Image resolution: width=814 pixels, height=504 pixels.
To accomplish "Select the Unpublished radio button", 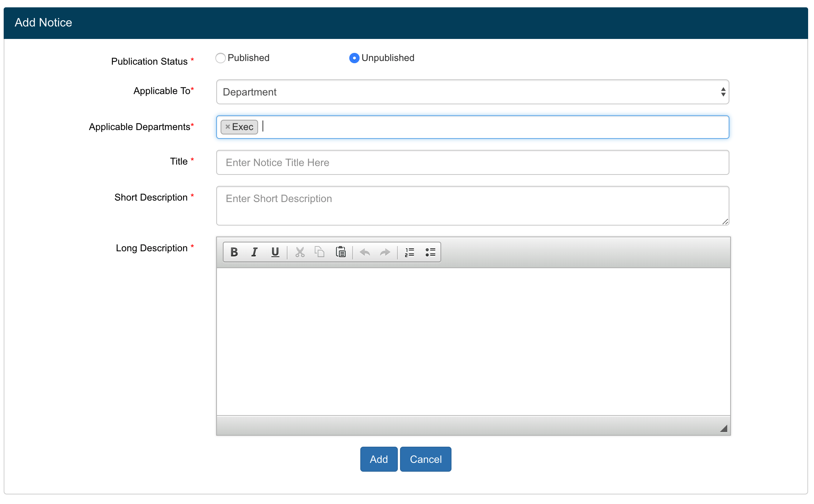I will pos(354,58).
